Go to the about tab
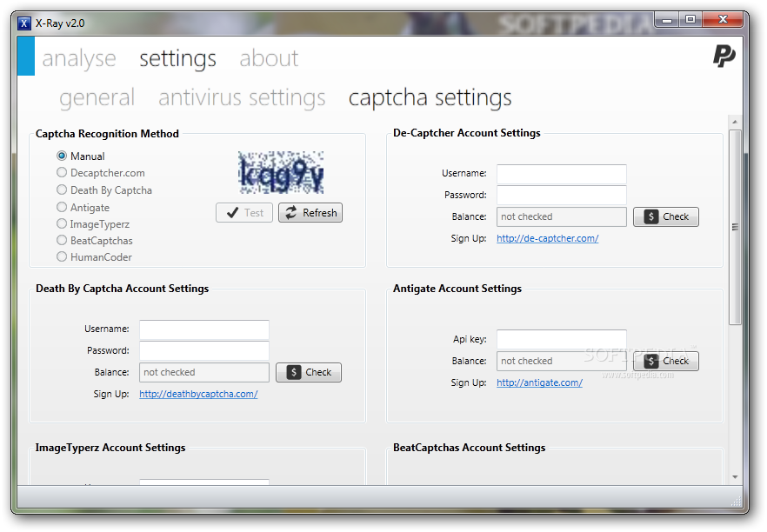This screenshot has width=767, height=532. [x=269, y=59]
